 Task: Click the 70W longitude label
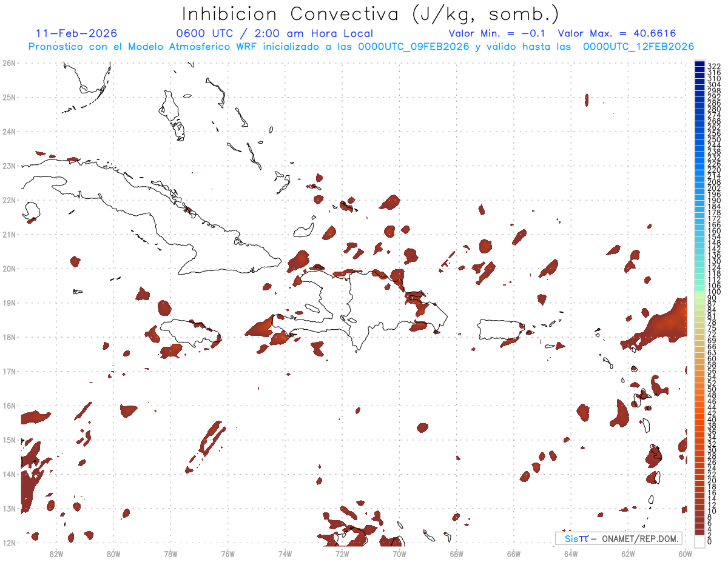click(399, 553)
